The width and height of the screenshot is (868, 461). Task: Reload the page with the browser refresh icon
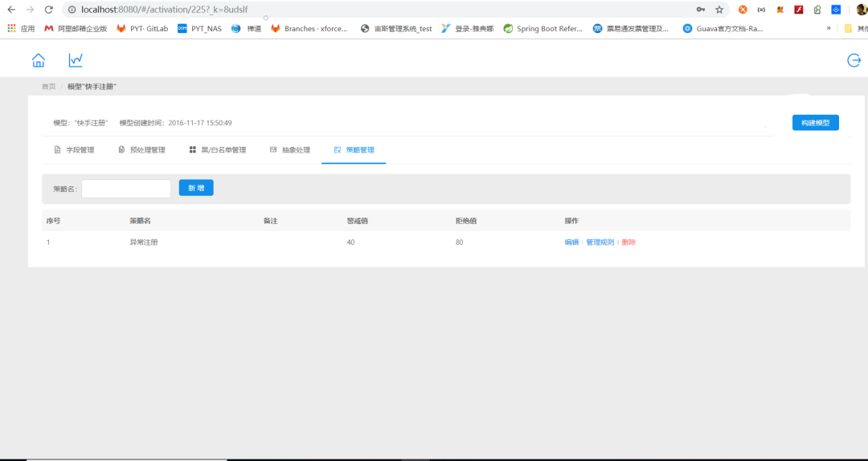pos(49,10)
